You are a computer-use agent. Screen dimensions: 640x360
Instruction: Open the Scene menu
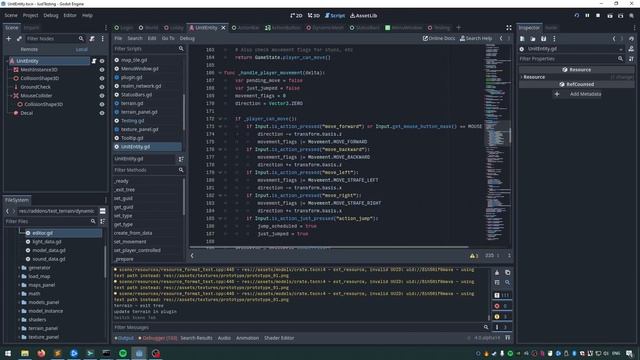tap(11, 15)
